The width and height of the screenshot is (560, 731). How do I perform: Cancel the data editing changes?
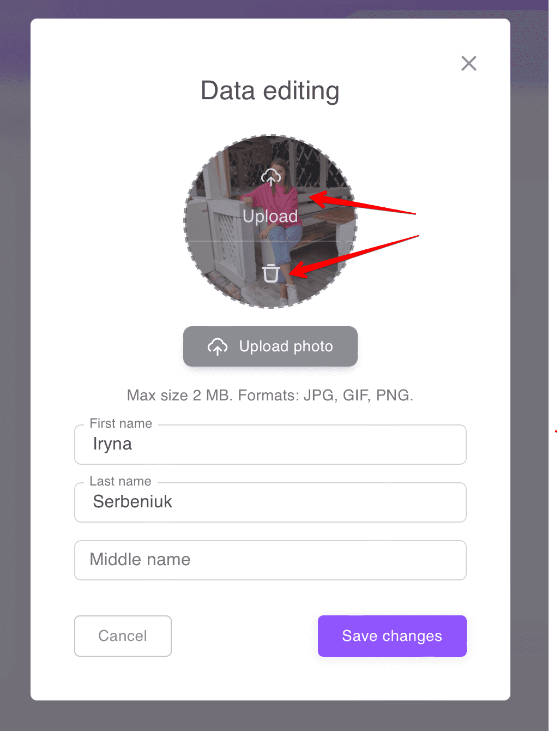pos(123,636)
